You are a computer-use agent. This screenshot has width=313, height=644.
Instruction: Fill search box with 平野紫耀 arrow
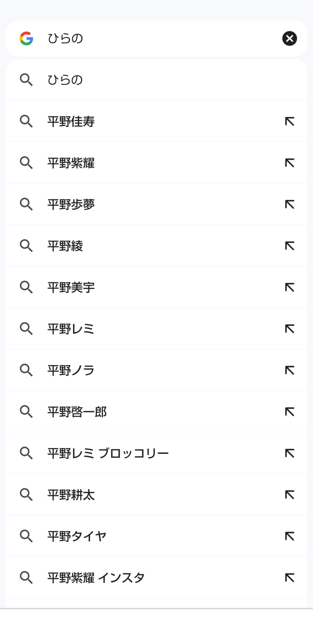point(290,163)
